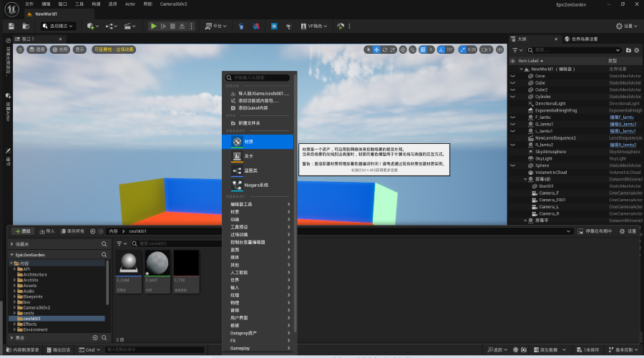Toggle visibility of Sphere actor
This screenshot has height=358, width=644.
[x=512, y=165]
